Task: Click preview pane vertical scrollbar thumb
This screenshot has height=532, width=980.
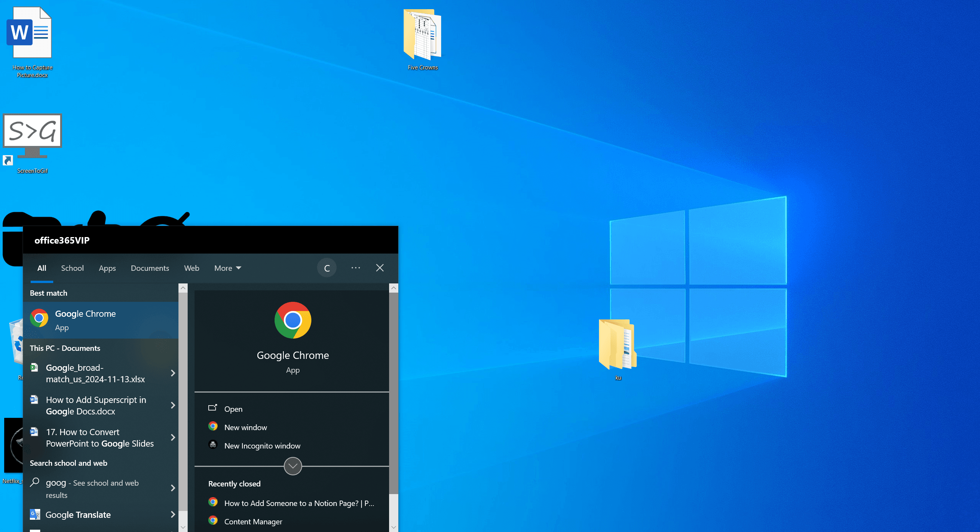Action: pos(393,393)
